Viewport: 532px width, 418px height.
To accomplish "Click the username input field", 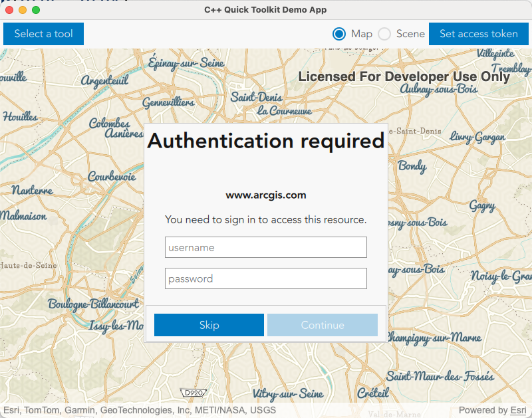I will coord(266,247).
